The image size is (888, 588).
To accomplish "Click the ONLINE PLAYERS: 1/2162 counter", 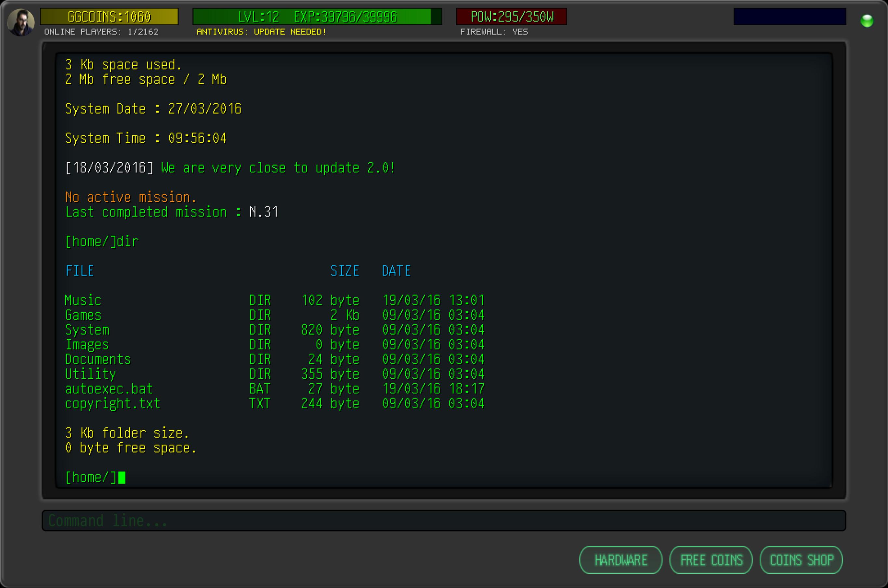I will 101,32.
